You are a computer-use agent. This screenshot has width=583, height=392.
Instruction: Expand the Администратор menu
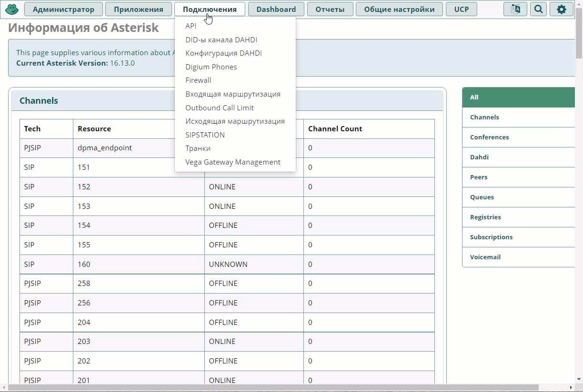(63, 9)
